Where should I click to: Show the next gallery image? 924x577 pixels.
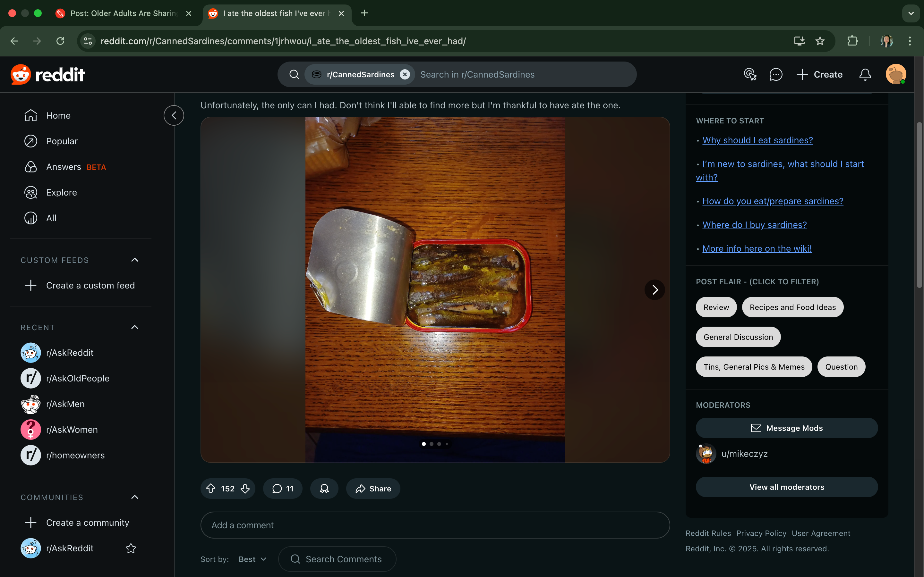[x=654, y=290]
